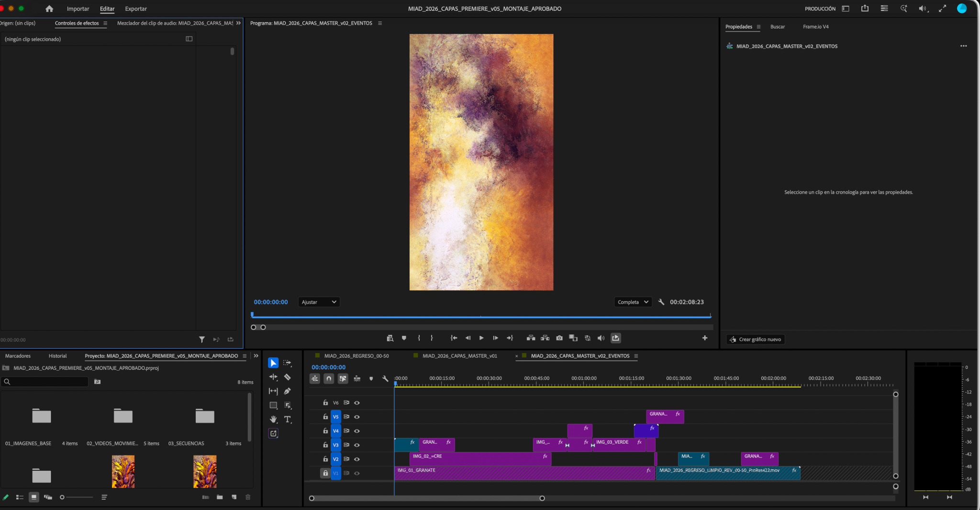Viewport: 980px width, 510px height.
Task: Toggle V6 track lock
Action: pos(325,403)
